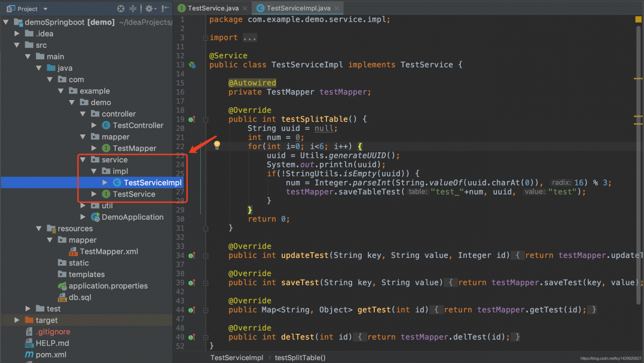Unfold the updateTest method body braces

(518, 255)
